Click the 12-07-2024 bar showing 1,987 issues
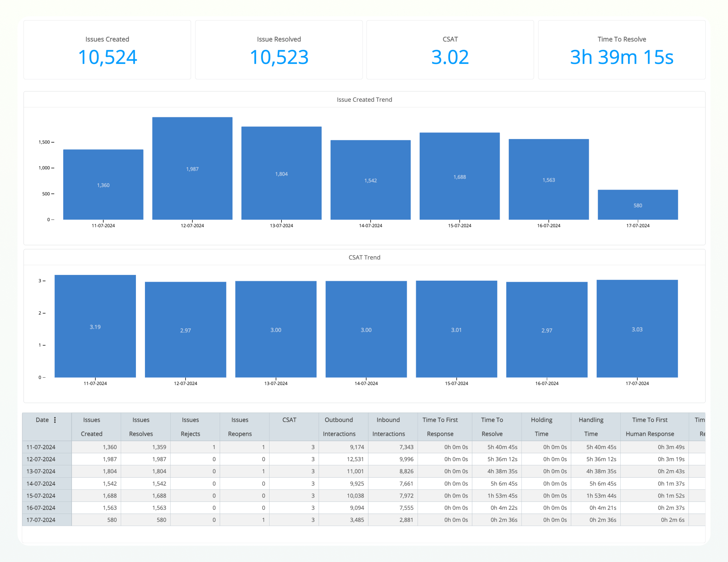This screenshot has height=562, width=728. [192, 168]
